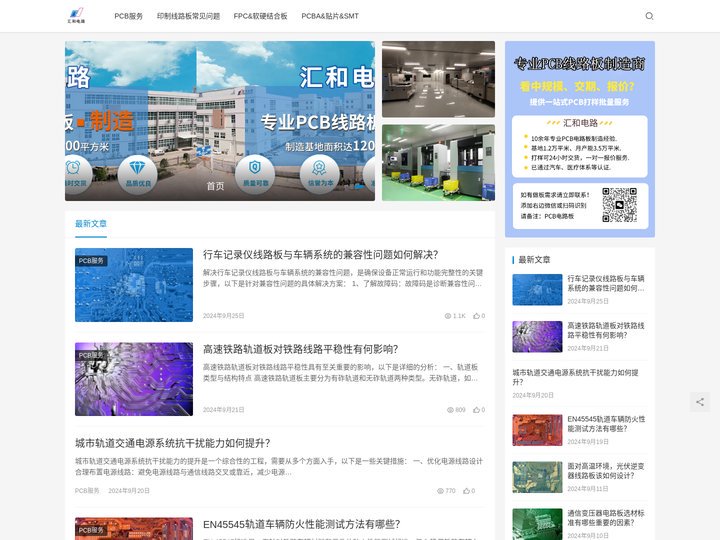Open article 城市轨道交通电源系统抗干扰能力如何提升
720x540 pixels.
[x=173, y=443]
